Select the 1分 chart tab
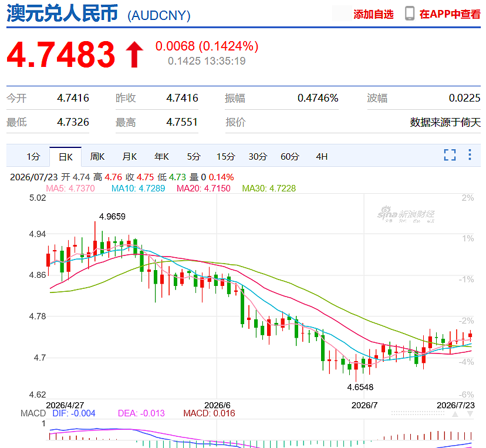 pos(33,157)
